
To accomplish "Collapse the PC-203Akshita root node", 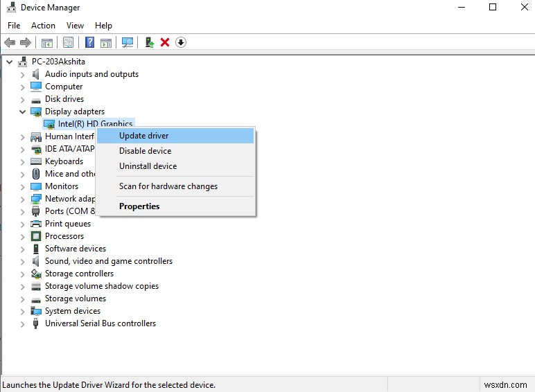I will 10,62.
